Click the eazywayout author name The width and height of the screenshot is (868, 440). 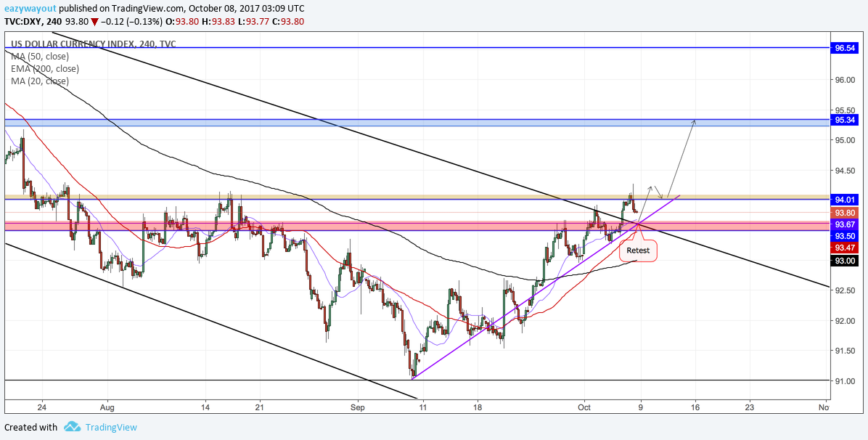[29, 8]
